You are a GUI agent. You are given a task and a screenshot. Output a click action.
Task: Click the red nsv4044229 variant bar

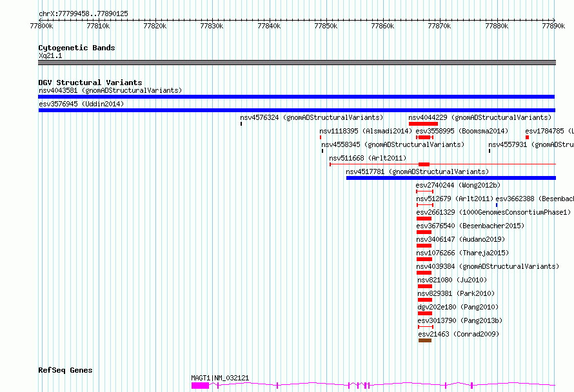(x=423, y=124)
